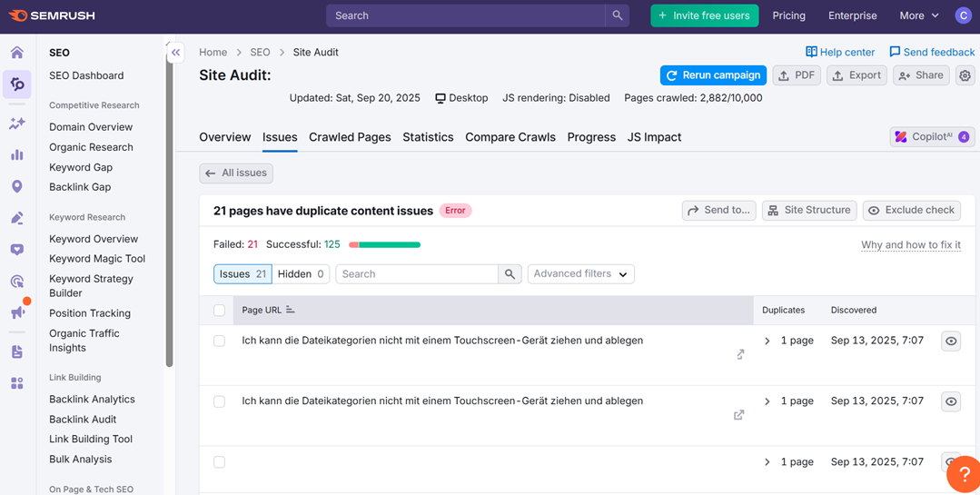
Task: Click the table search magnifier button
Action: click(510, 273)
